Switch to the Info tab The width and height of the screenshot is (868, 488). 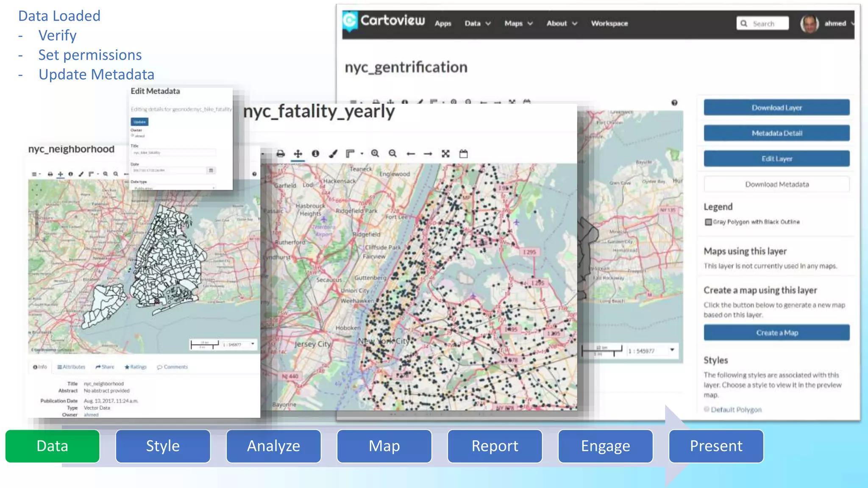click(40, 367)
